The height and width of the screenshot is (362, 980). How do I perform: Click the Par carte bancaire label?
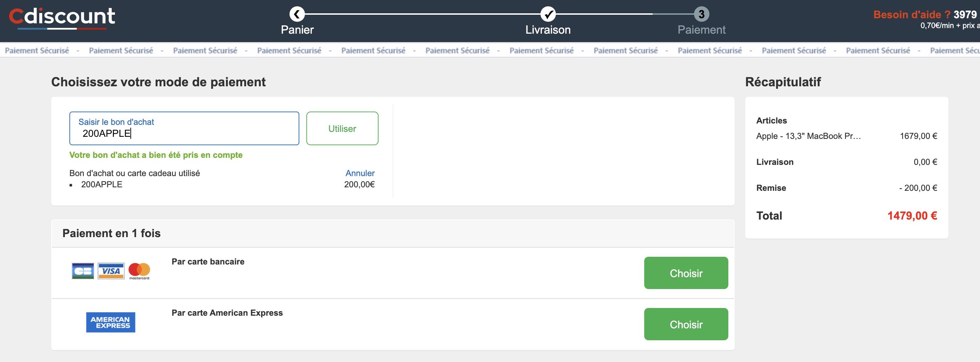(208, 262)
